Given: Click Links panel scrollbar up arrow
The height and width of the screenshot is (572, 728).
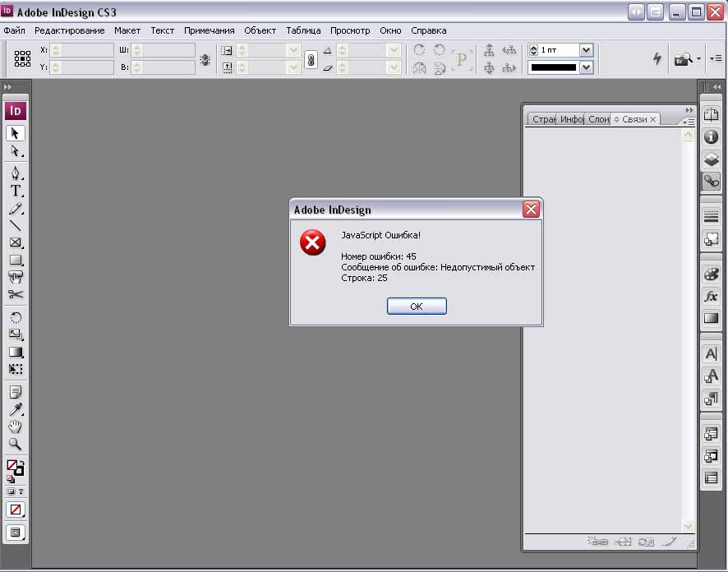Looking at the screenshot, I should point(688,135).
